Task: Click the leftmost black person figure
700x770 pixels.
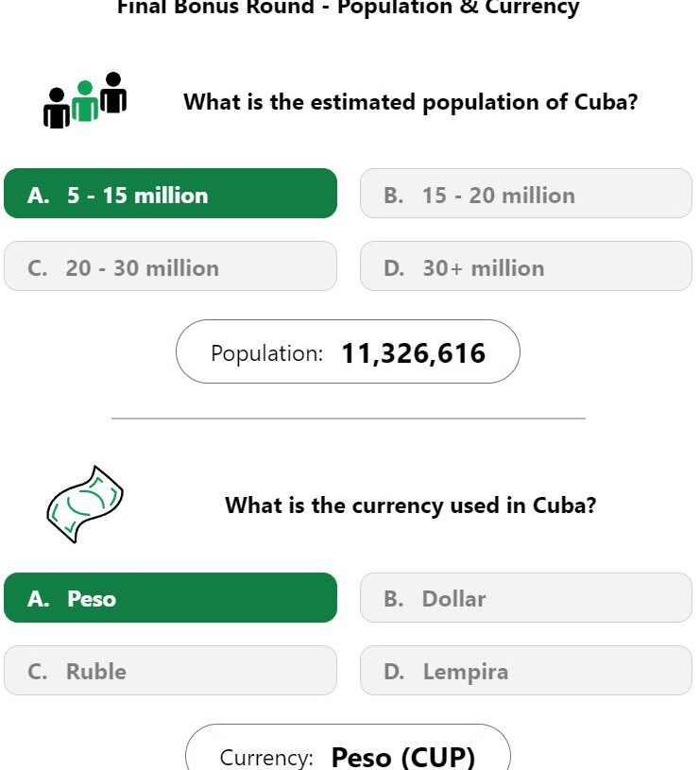Action: coord(57,109)
